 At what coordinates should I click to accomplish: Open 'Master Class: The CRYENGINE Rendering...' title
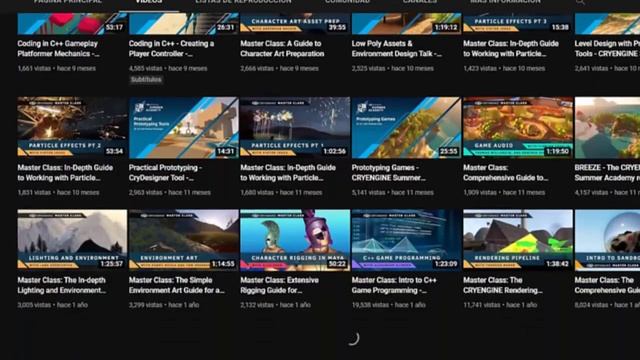point(503,285)
